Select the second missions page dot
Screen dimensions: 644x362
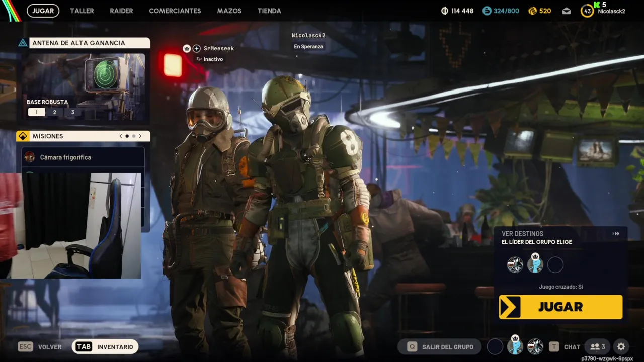[133, 136]
